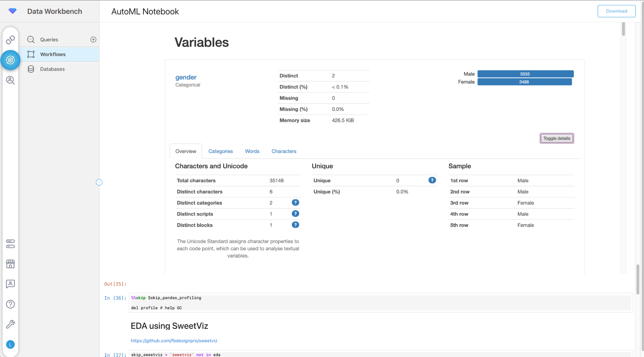Viewport: 644px width, 357px height.
Task: Click the marketplace store icon
Action: 10,264
